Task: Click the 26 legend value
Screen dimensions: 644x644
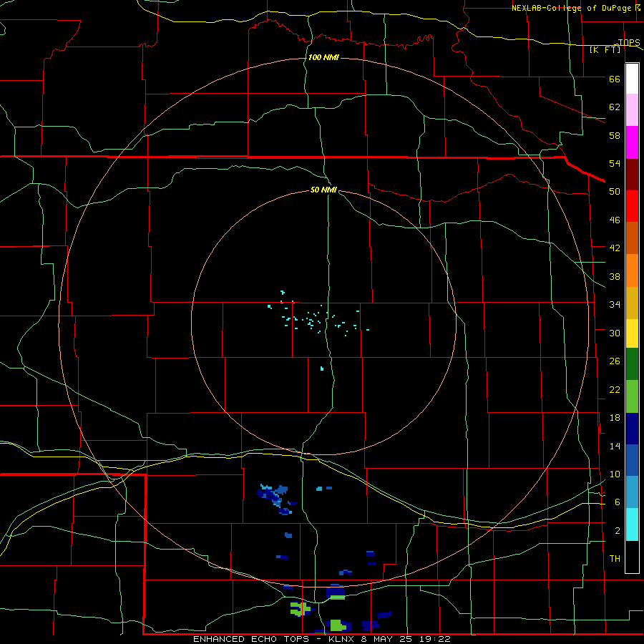Action: tap(615, 361)
